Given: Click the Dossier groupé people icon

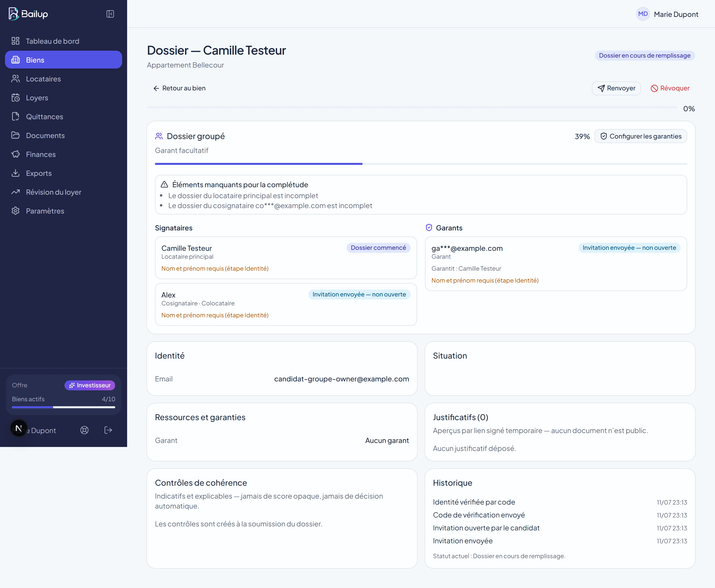Looking at the screenshot, I should [x=159, y=136].
